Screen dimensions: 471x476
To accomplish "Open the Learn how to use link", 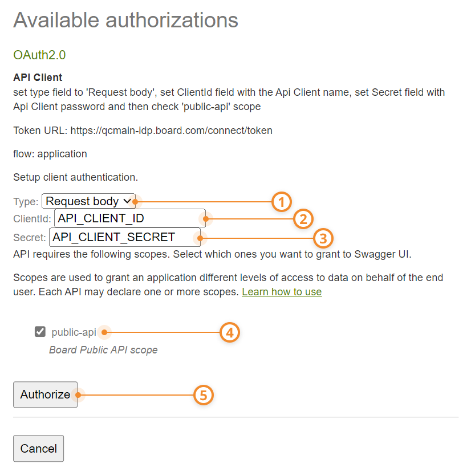I will pyautogui.click(x=282, y=292).
